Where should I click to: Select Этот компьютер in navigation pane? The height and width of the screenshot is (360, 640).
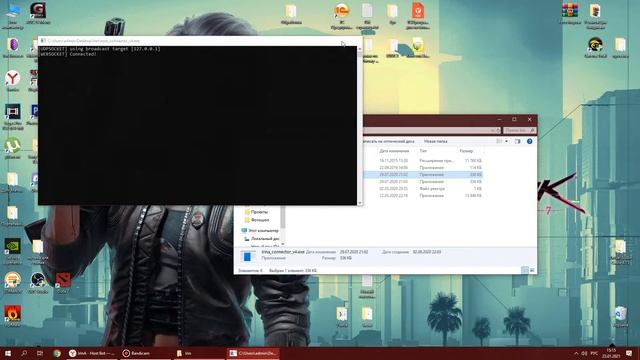(260, 231)
